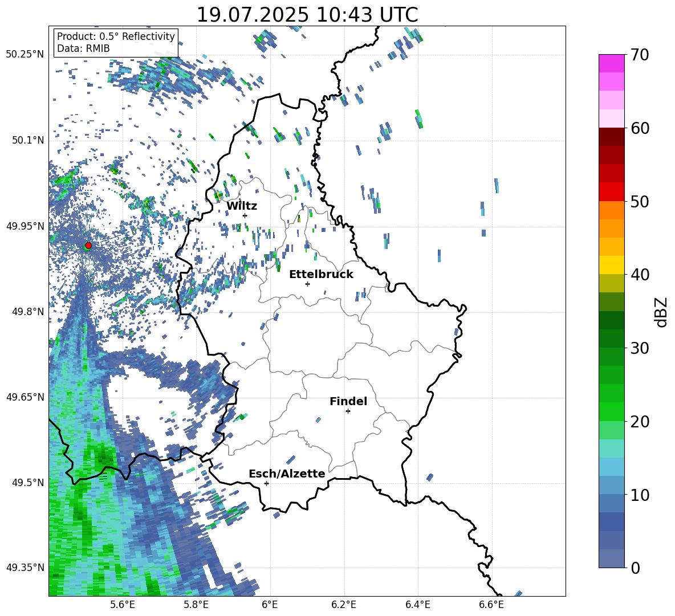Image resolution: width=675 pixels, height=616 pixels.
Task: Click the 6.2°E longitude label
Action: (x=344, y=605)
